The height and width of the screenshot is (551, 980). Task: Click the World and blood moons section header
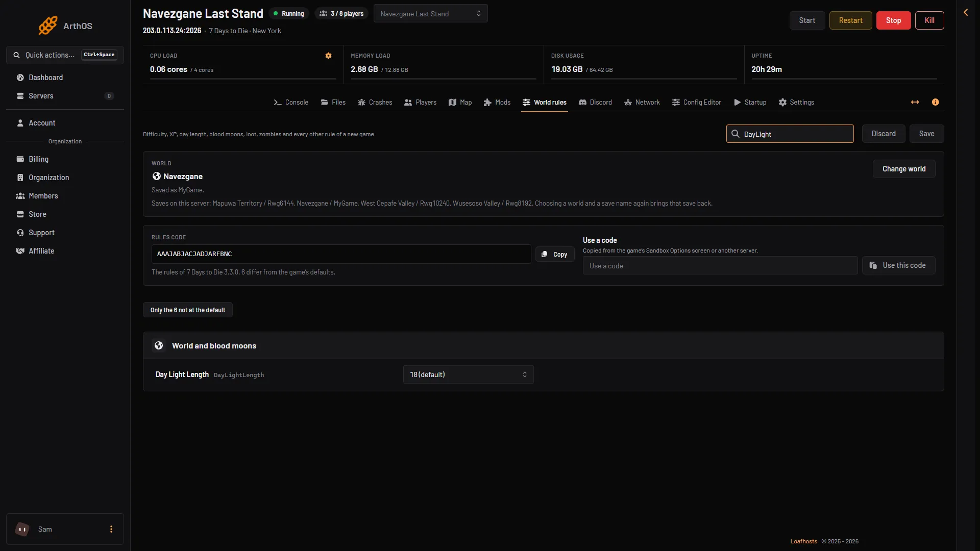[x=543, y=345]
